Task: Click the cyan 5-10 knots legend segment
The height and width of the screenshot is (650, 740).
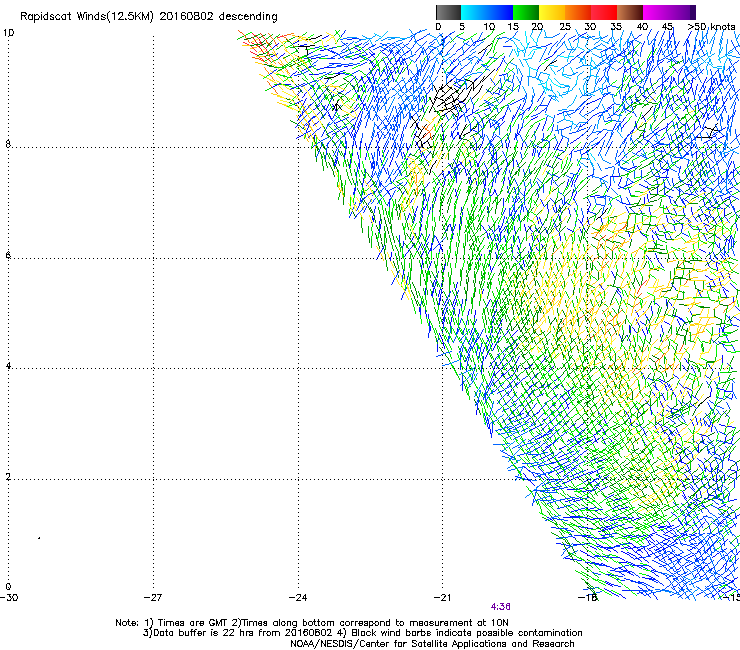Action: pyautogui.click(x=474, y=12)
